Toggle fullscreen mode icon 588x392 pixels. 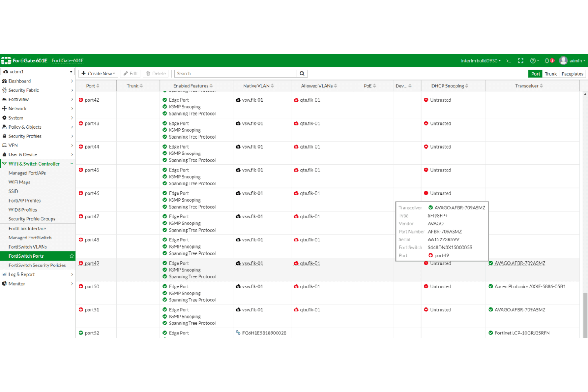[x=521, y=61]
